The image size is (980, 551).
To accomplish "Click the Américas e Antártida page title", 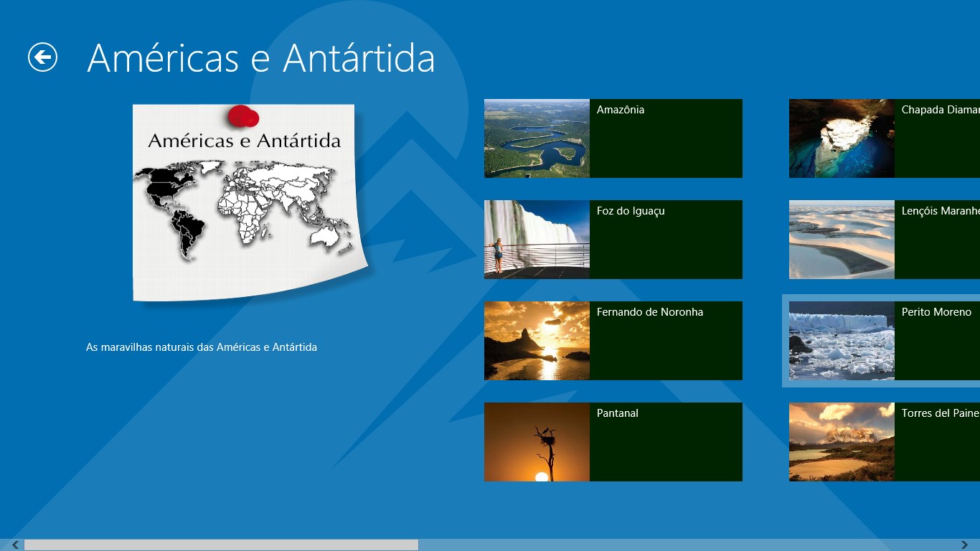I will pyautogui.click(x=261, y=58).
